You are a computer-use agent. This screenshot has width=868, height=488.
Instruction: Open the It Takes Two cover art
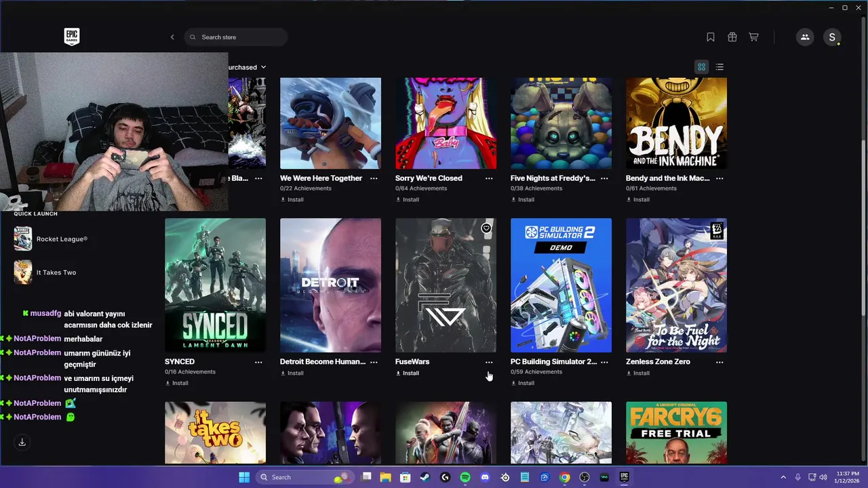click(215, 433)
